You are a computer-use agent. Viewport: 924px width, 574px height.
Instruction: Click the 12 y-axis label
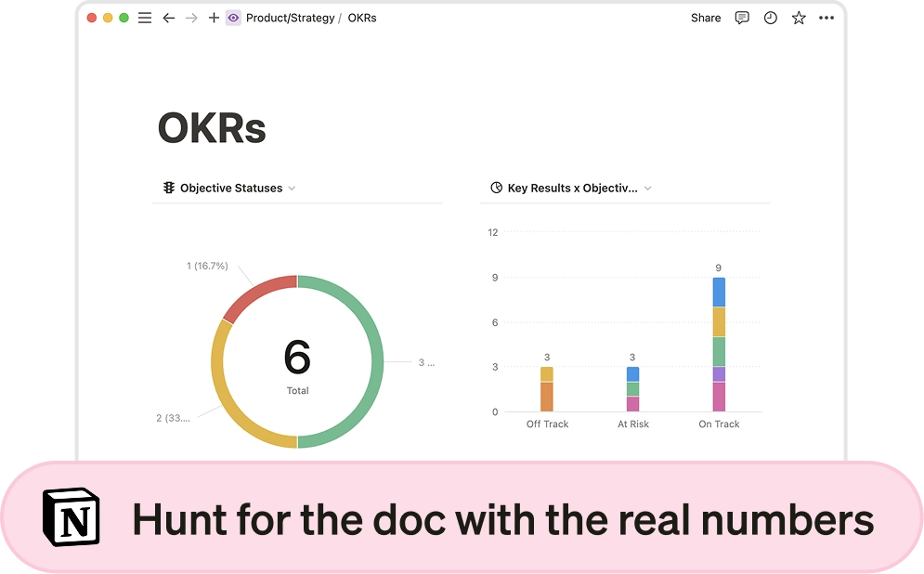[492, 232]
